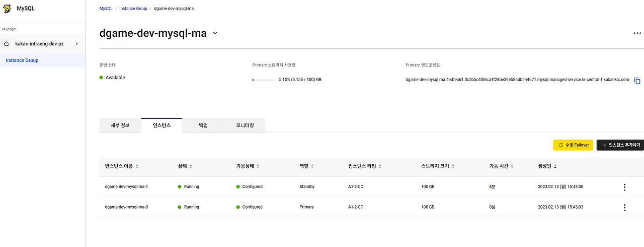Image resolution: width=644 pixels, height=247 pixels.
Task: Sort by instance type column
Action: point(380,166)
